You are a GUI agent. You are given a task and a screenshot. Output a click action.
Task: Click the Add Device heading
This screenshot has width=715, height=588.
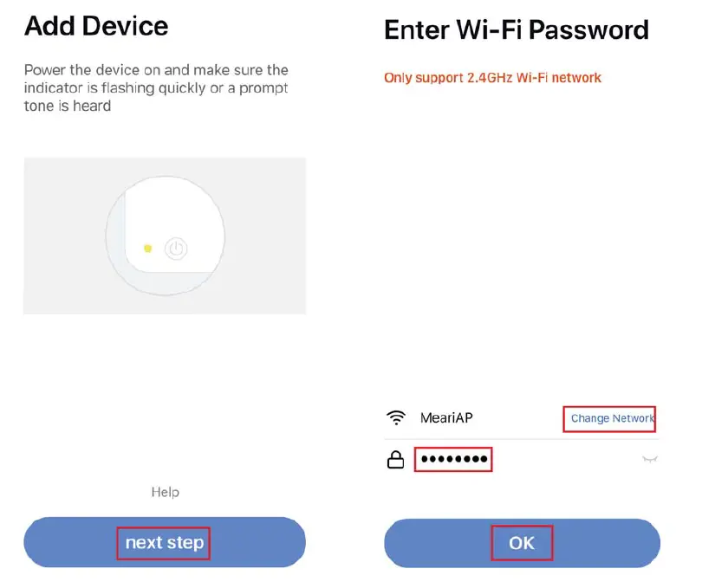96,26
